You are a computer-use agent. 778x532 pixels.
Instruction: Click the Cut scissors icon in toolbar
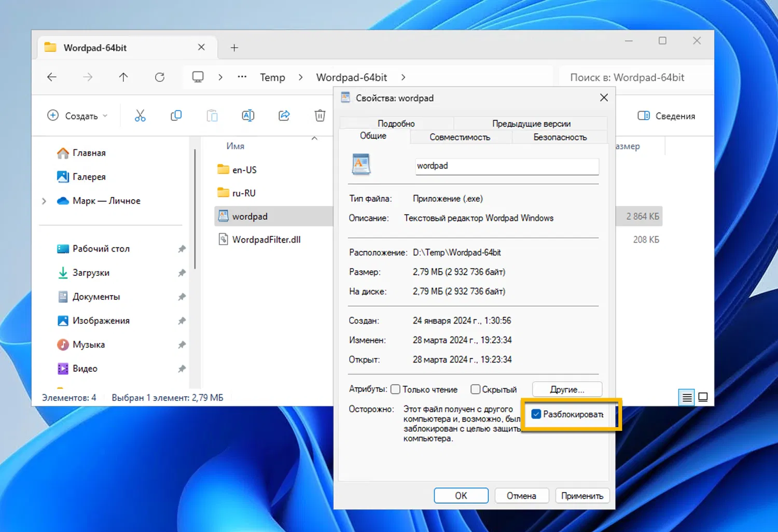tap(140, 116)
